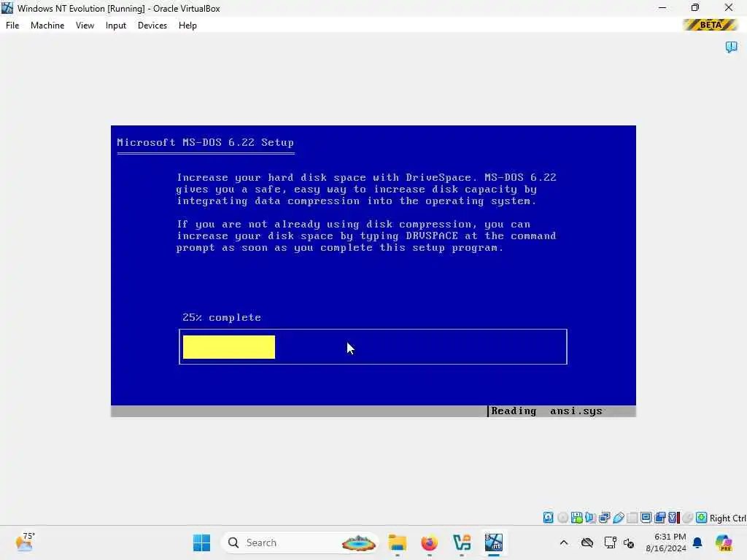Open the clock showing 6:31 PM
Screen dimensions: 747x560
point(666,542)
